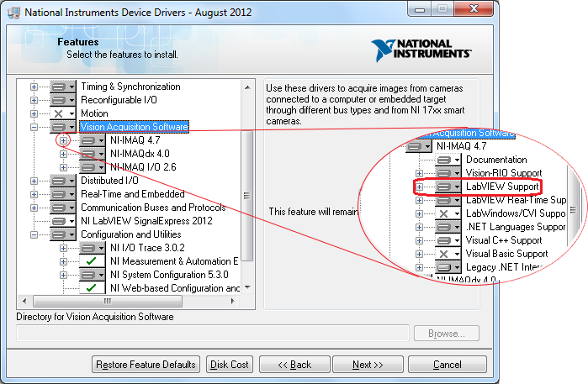Collapse the Configuration and Utilities node

(34, 235)
